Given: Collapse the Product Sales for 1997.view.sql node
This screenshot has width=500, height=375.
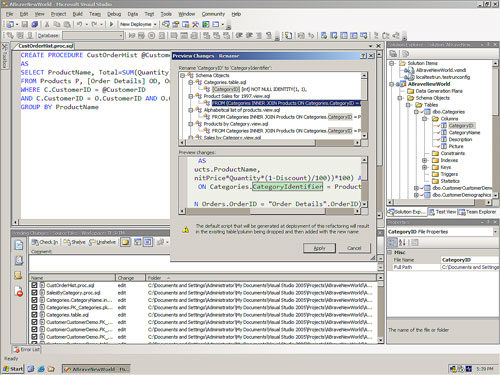Looking at the screenshot, I should tap(191, 96).
